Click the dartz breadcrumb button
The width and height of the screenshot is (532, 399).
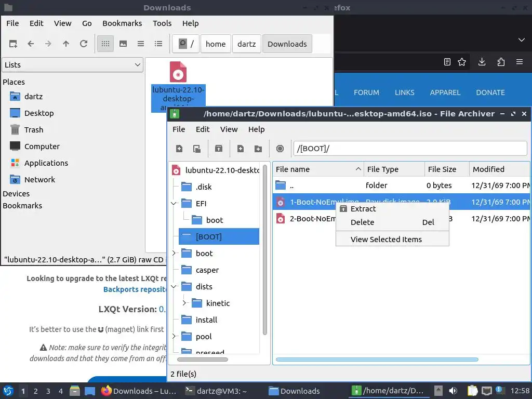tap(247, 44)
